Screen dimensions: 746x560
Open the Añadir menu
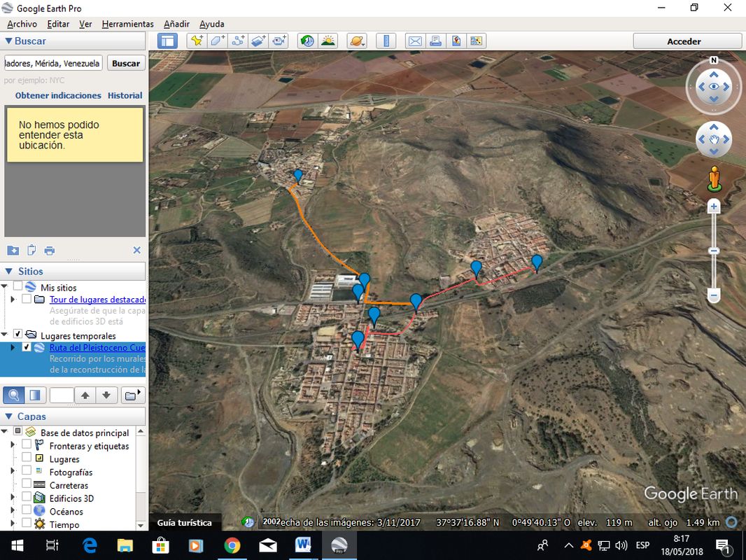(176, 24)
